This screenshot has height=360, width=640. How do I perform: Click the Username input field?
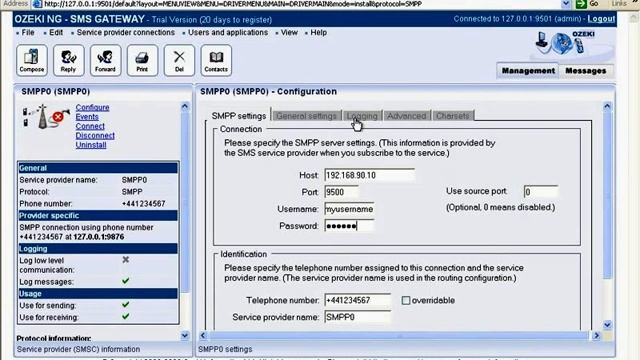click(349, 209)
